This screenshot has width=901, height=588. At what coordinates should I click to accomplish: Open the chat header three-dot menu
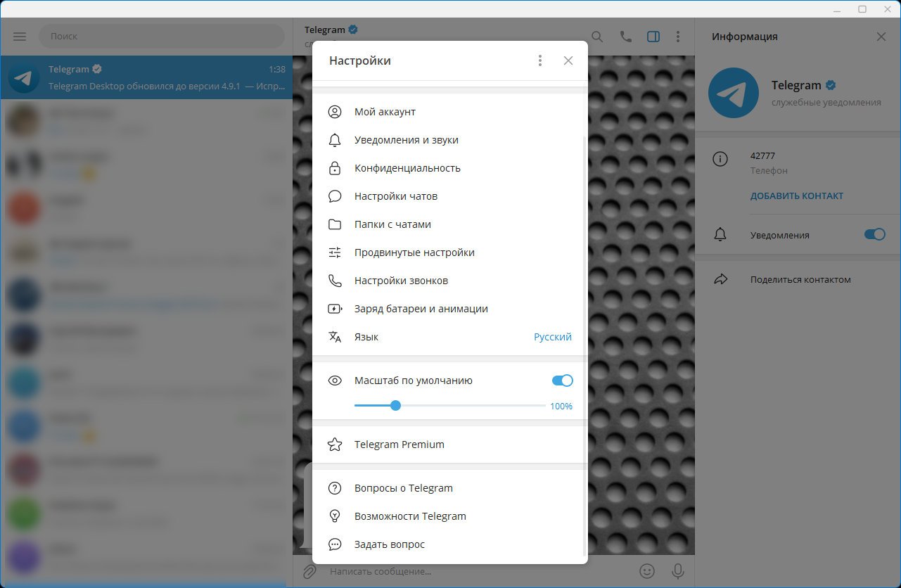(677, 37)
